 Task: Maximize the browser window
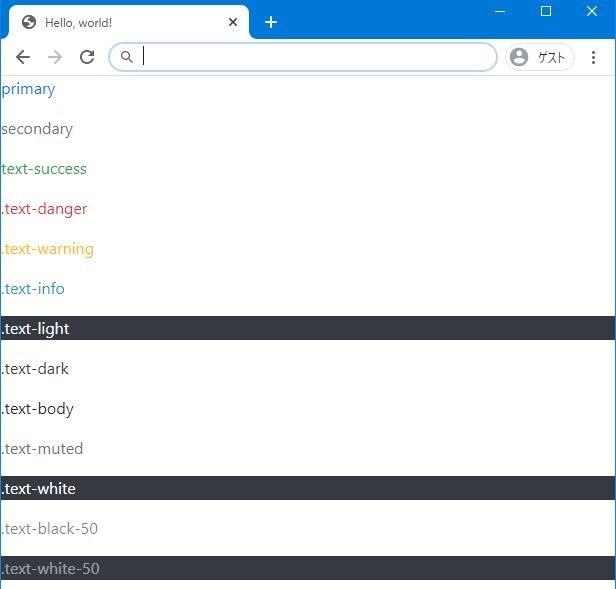546,11
